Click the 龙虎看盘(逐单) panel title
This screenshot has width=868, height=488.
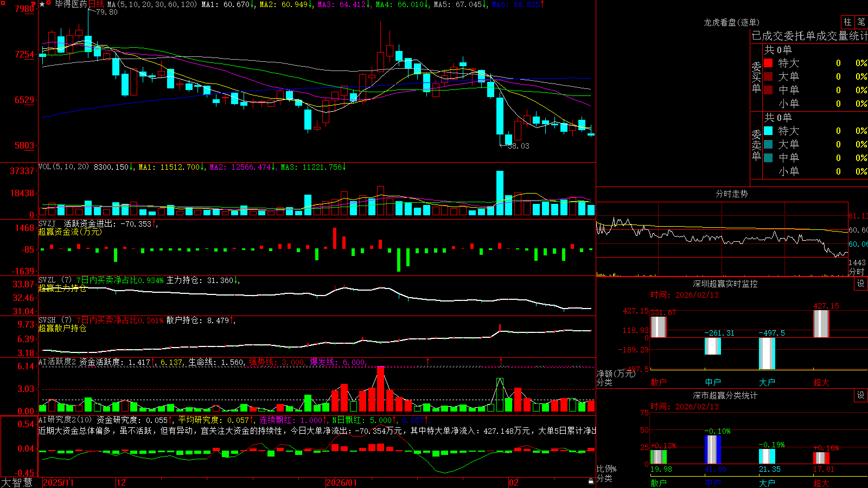coord(731,22)
